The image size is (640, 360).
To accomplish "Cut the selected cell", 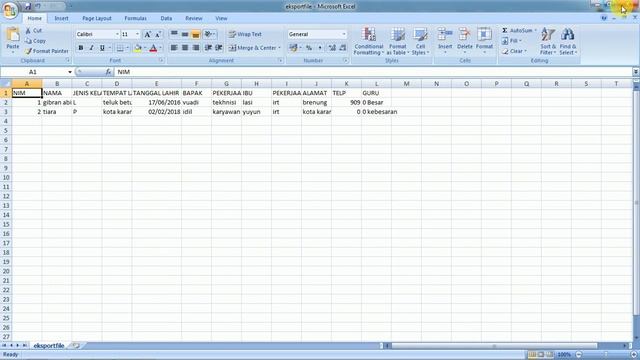I will coord(33,31).
